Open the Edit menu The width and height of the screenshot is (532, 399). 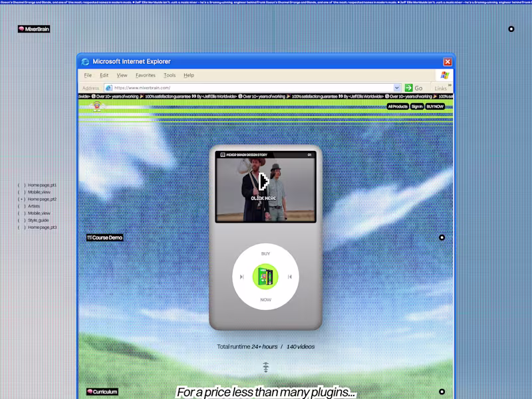pyautogui.click(x=104, y=75)
